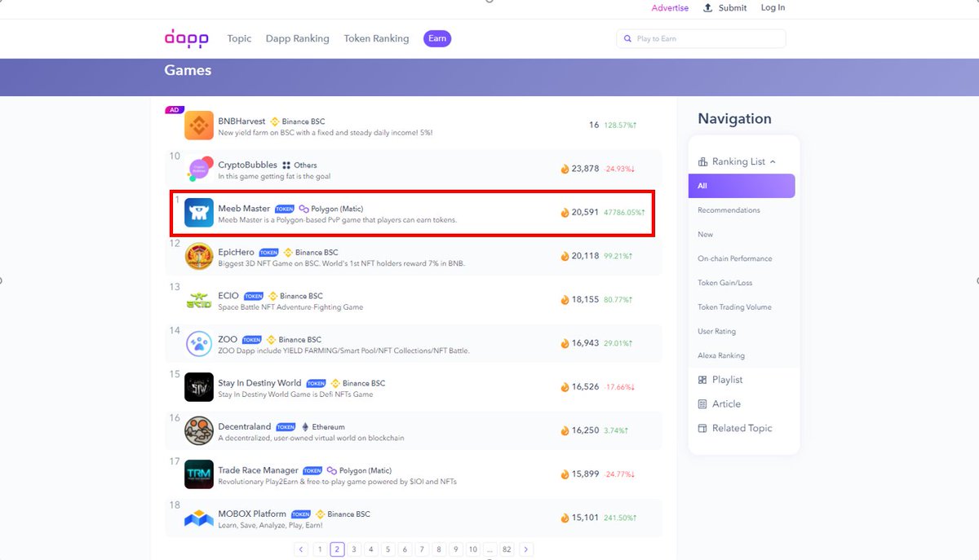The width and height of the screenshot is (979, 560).
Task: Click the Article icon in Navigation
Action: click(703, 403)
